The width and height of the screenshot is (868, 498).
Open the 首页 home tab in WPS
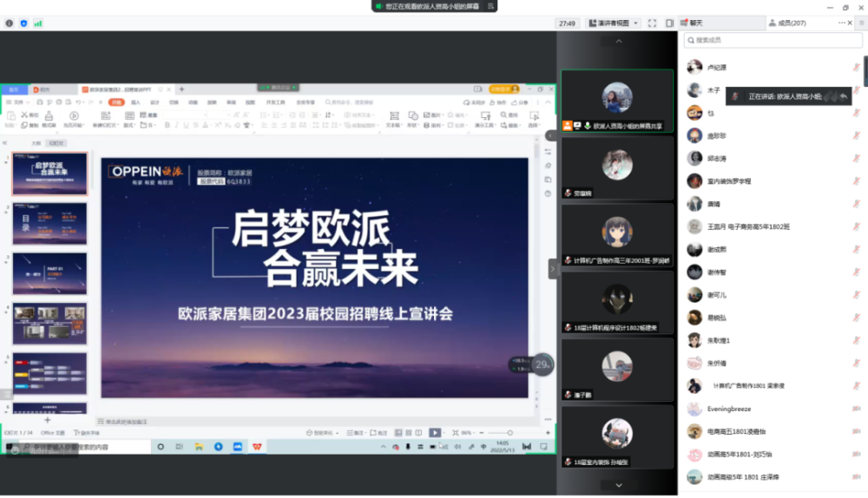tap(15, 89)
